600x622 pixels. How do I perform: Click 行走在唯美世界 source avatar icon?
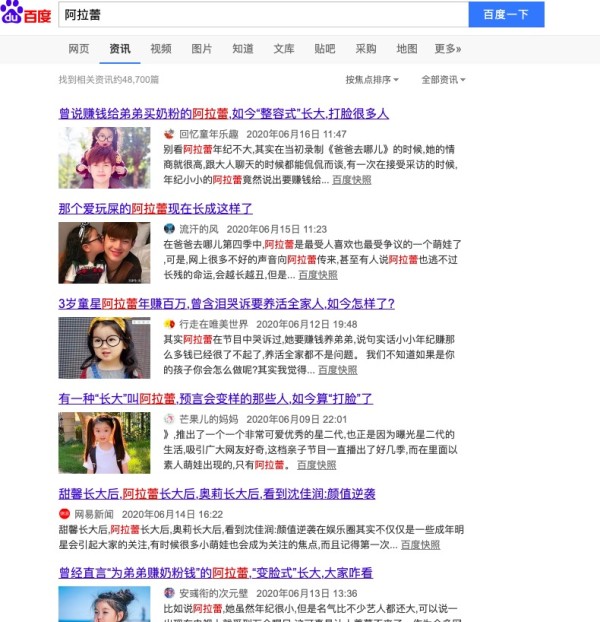point(169,324)
